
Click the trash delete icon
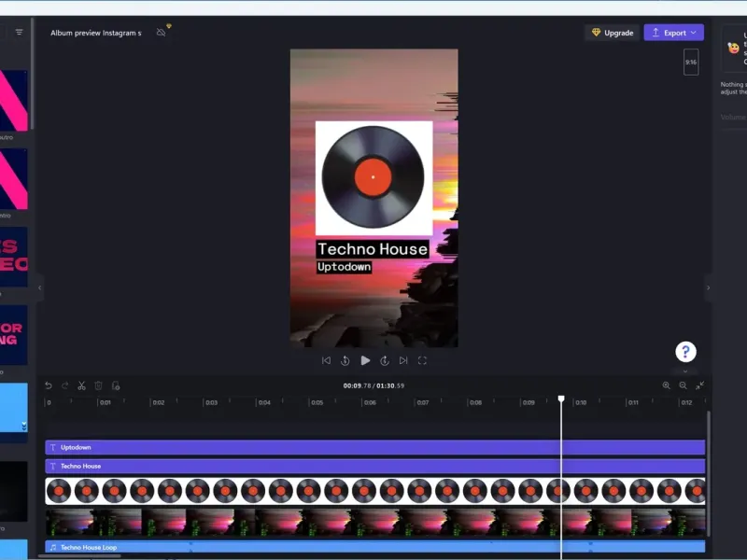click(99, 385)
